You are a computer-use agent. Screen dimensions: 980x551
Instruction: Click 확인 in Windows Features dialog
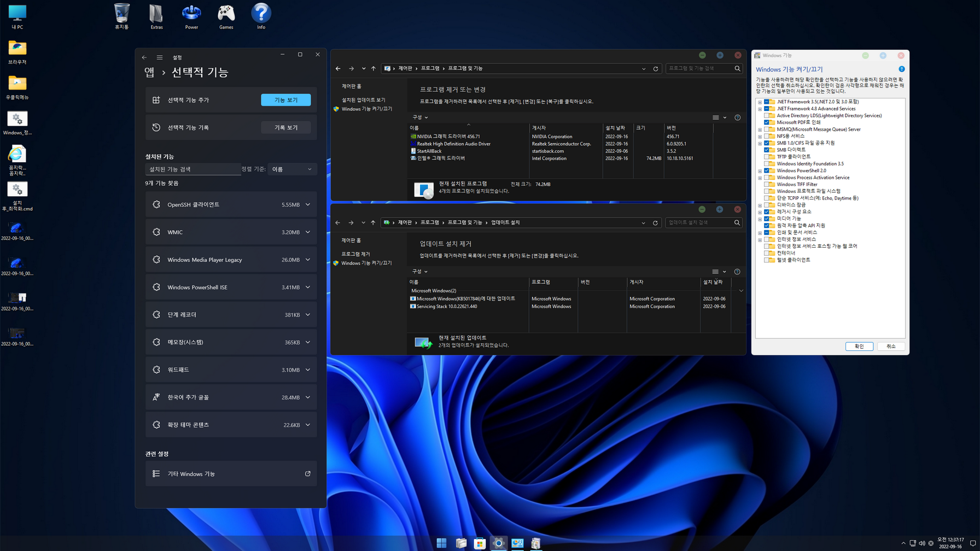[x=859, y=347]
